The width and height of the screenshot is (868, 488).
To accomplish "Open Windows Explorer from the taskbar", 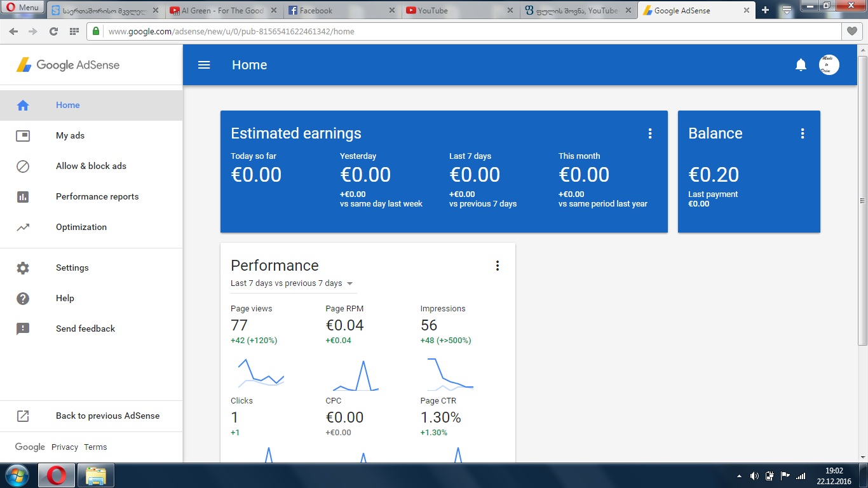I will [x=96, y=475].
